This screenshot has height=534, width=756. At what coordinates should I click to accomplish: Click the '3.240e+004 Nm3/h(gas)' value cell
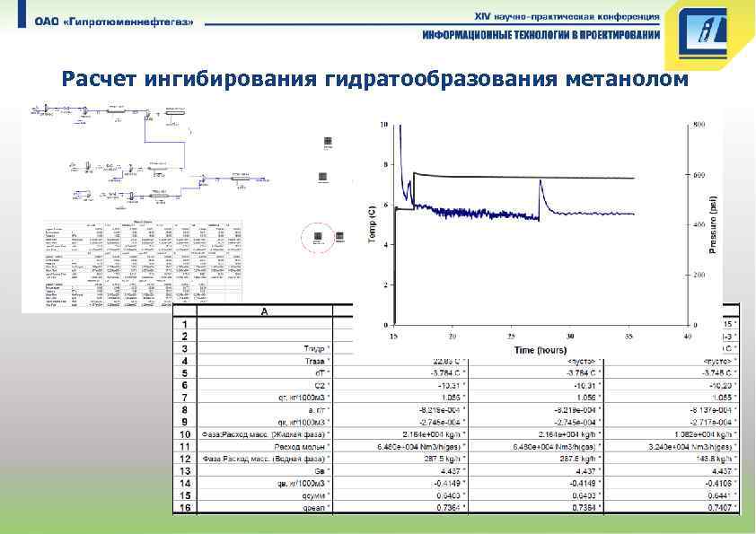(x=672, y=447)
